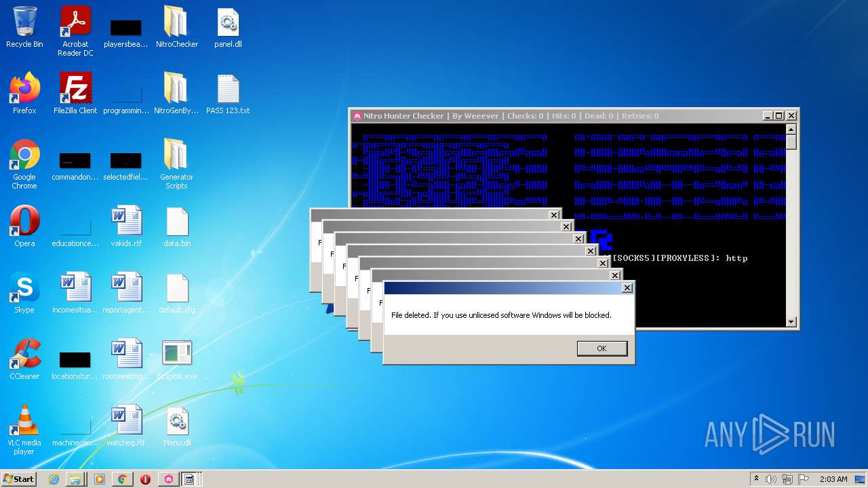The height and width of the screenshot is (488, 868).
Task: Minimize the Nitro Hunter Checker window
Action: (x=767, y=116)
